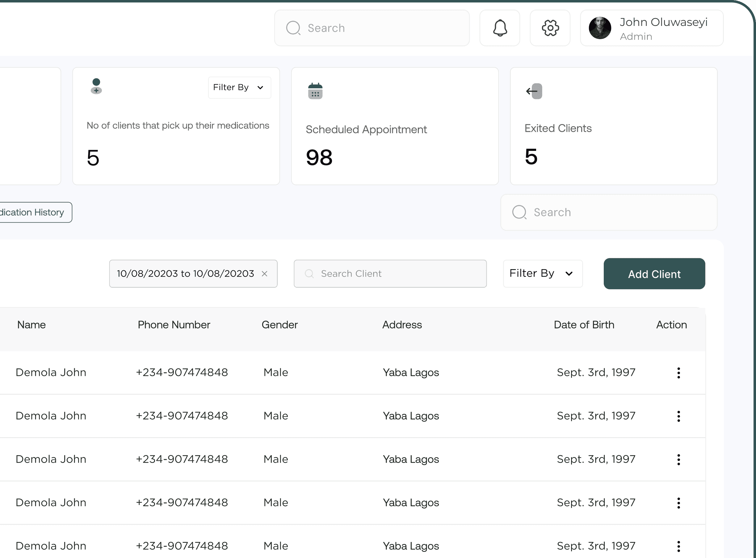Open Filter By on the medications card
Viewport: 756px width, 558px height.
239,87
